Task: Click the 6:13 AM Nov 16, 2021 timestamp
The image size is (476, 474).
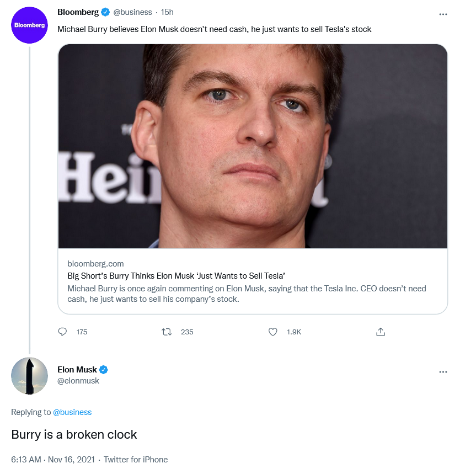Action: point(52,460)
